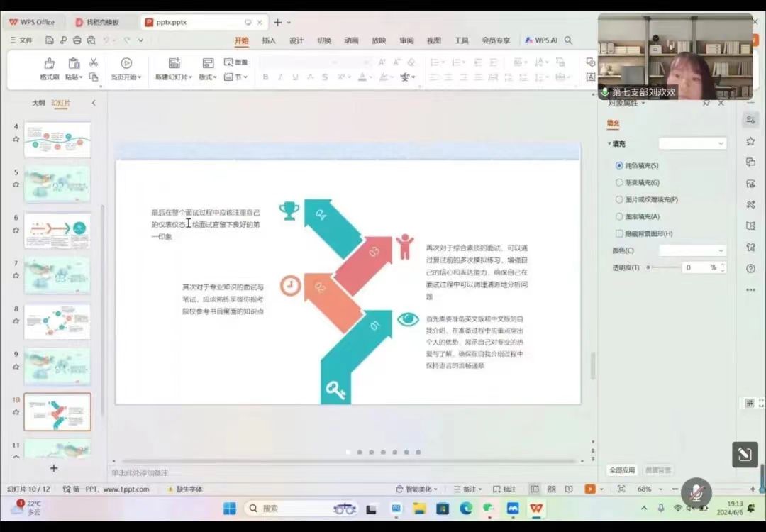766x532 pixels.
Task: Select slide 7 thumbnail in slide panel
Action: 57,275
